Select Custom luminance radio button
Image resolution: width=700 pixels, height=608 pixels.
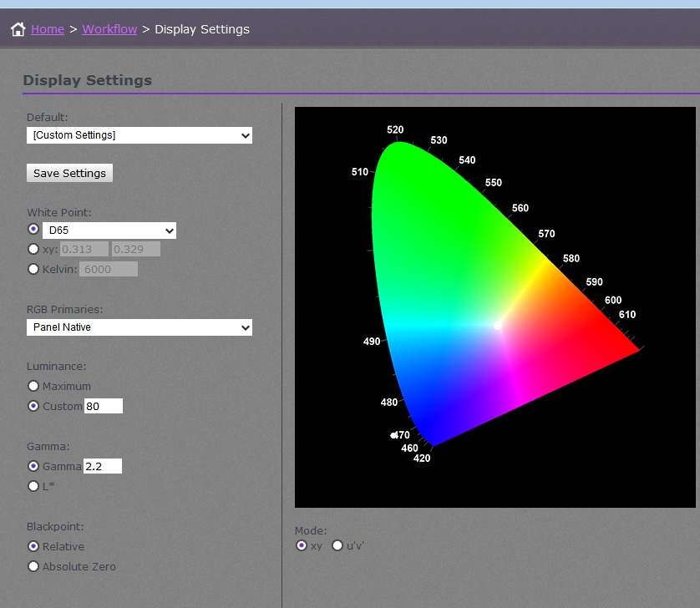(33, 406)
